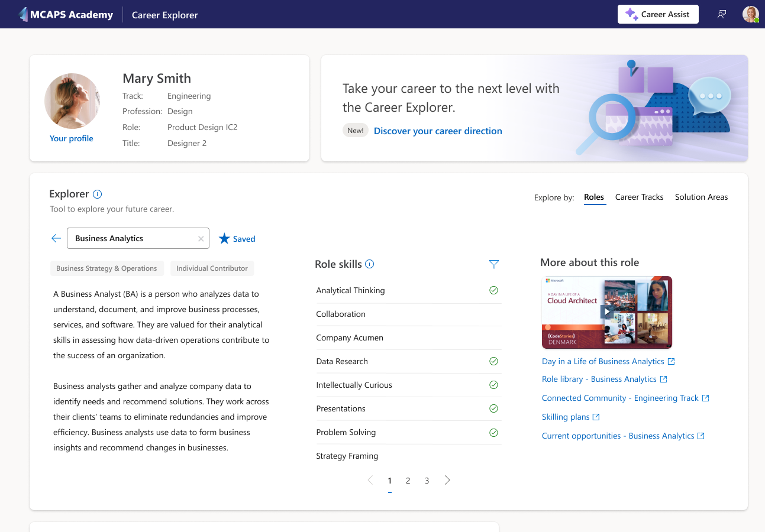Click the Business Analytics search field
This screenshot has height=532, width=765.
pyautogui.click(x=138, y=238)
